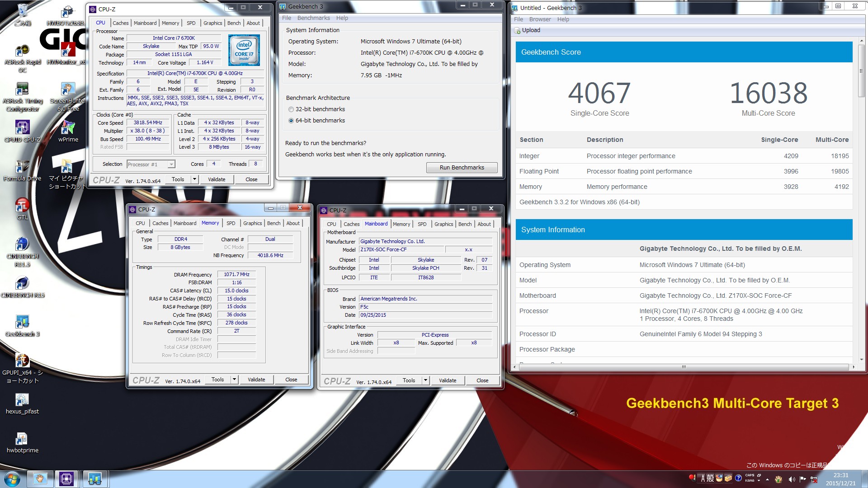Click Validate in Mainboard CPU-Z window
Image resolution: width=868 pixels, height=488 pixels.
click(x=448, y=380)
